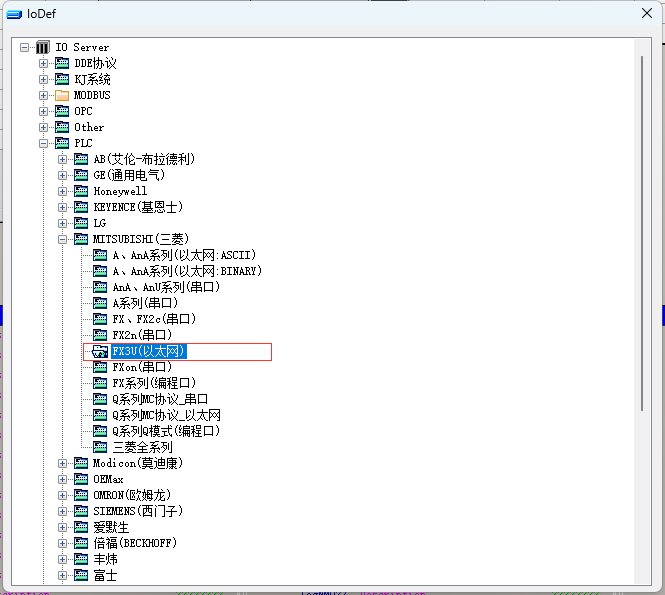Select the 三菱全系列 driver label

click(142, 447)
